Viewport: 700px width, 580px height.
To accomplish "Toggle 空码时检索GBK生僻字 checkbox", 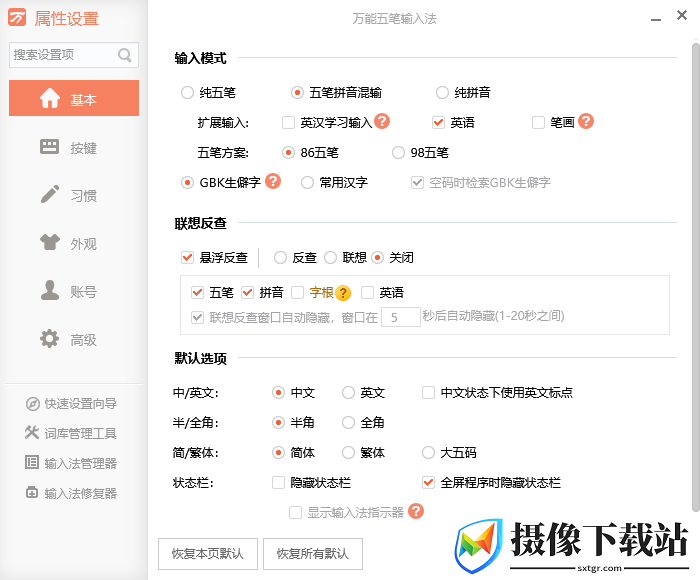I will point(417,183).
